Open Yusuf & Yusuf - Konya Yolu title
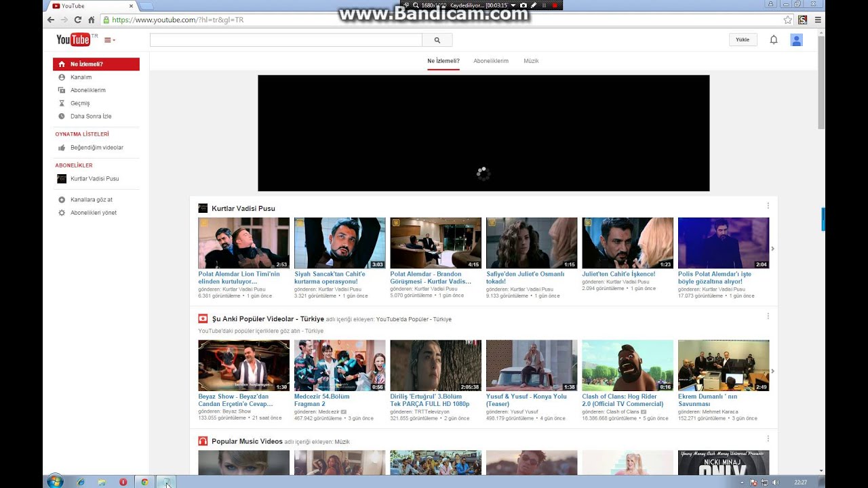 (x=526, y=400)
